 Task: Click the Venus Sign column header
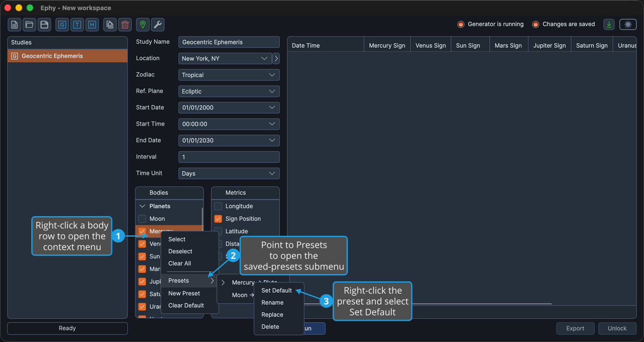tap(431, 45)
